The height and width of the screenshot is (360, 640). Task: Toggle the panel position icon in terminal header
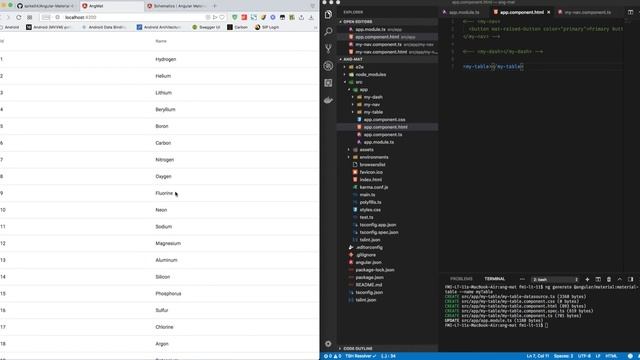click(630, 279)
